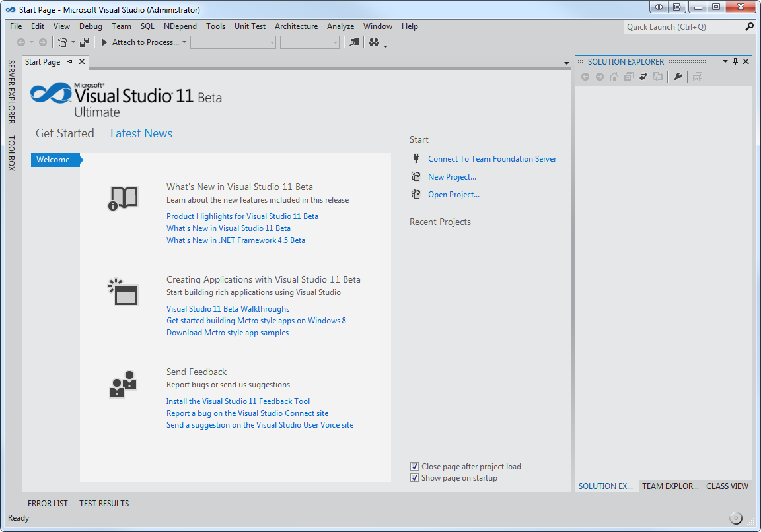This screenshot has height=532, width=761.
Task: Open the Debug menu
Action: (x=91, y=26)
